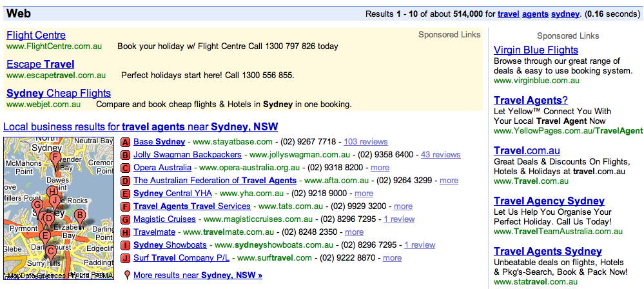Click the Australian Federation of Travel Agents link
The image size is (644, 289).
pos(215,180)
